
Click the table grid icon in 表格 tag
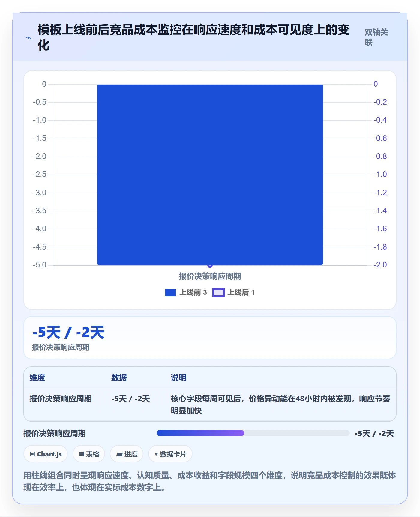point(81,454)
